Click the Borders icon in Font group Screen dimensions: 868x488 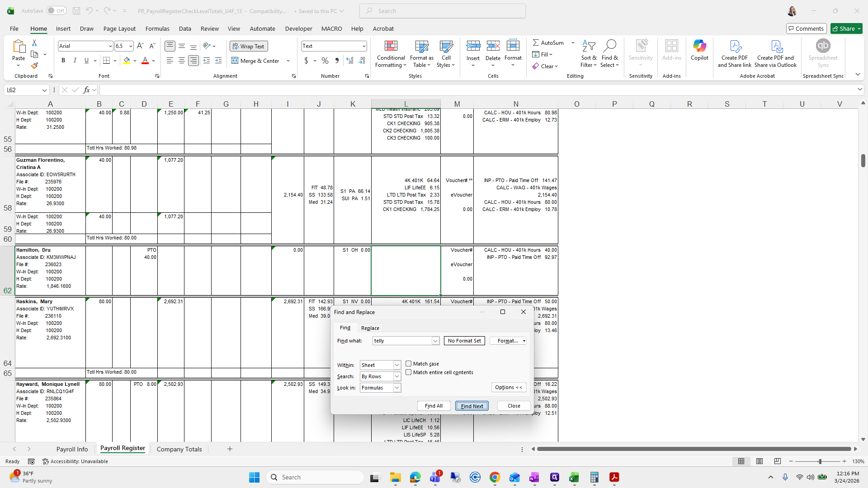pyautogui.click(x=107, y=61)
